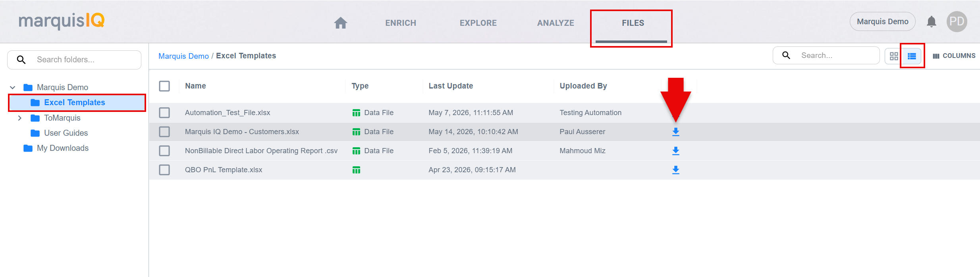
Task: Sort by Uploaded By column header
Action: [x=583, y=86]
